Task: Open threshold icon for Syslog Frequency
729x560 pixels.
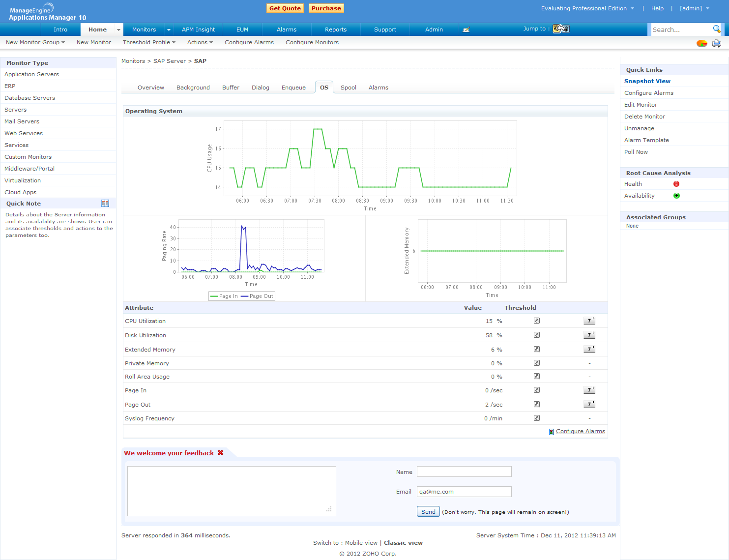Action: (537, 418)
